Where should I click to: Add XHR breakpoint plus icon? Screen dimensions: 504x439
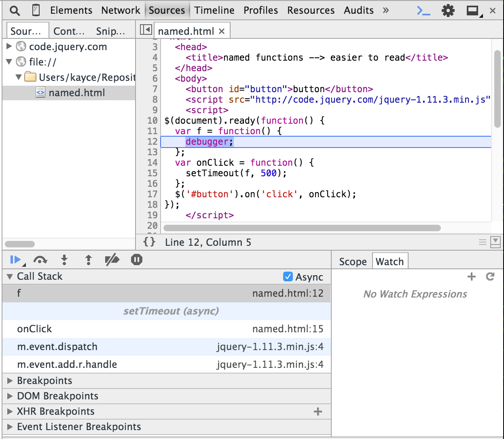318,412
